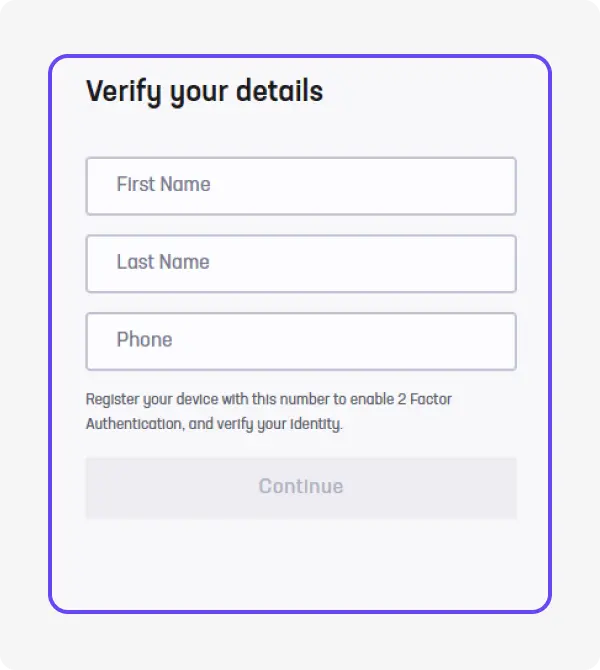Click the purple-bordered form card background
Image resolution: width=600 pixels, height=670 pixels.
coord(300,565)
